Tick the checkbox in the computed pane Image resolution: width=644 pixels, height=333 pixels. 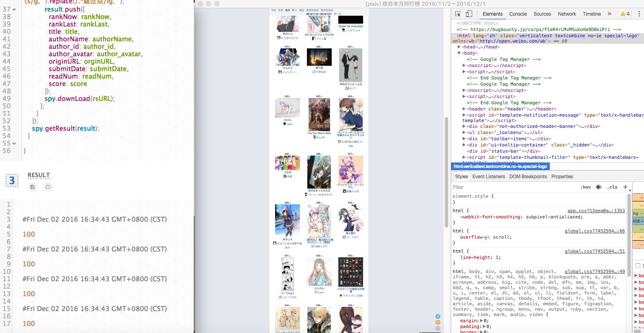[x=638, y=266]
